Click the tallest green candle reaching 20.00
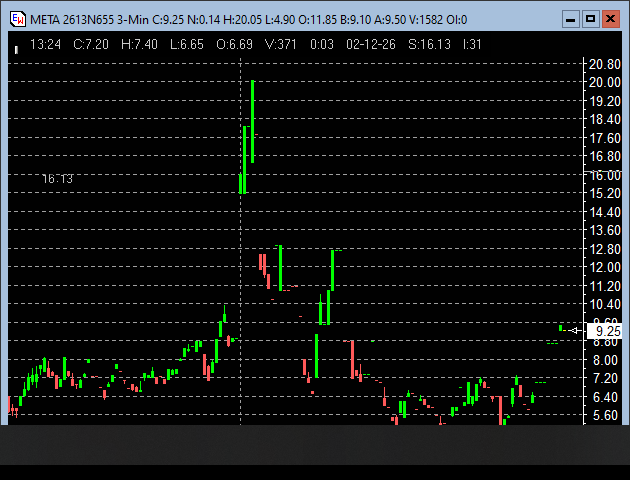Viewport: 630px width, 480px height. [253, 120]
